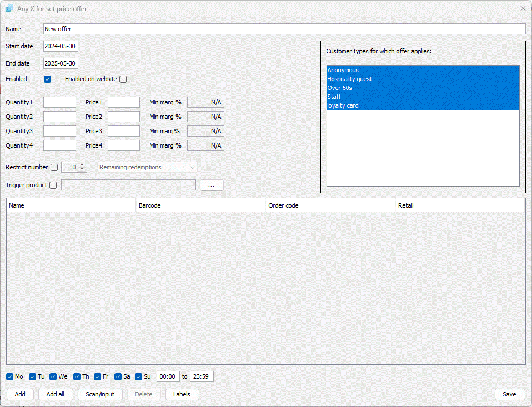Sort by the Name column header

coord(71,205)
